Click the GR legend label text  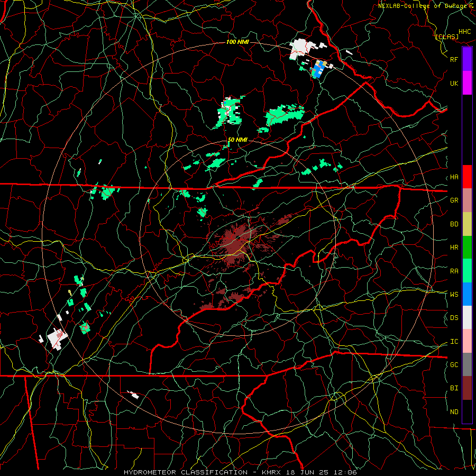coord(454,200)
